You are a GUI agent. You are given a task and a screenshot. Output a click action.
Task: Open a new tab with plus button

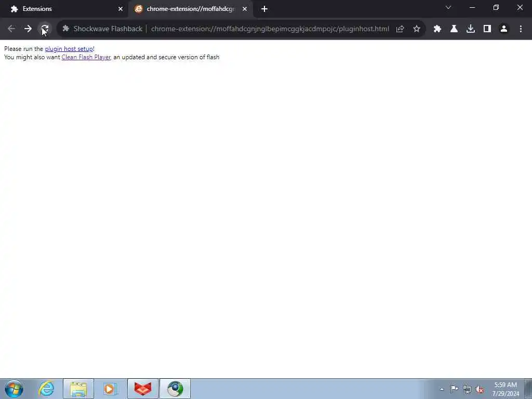264,9
